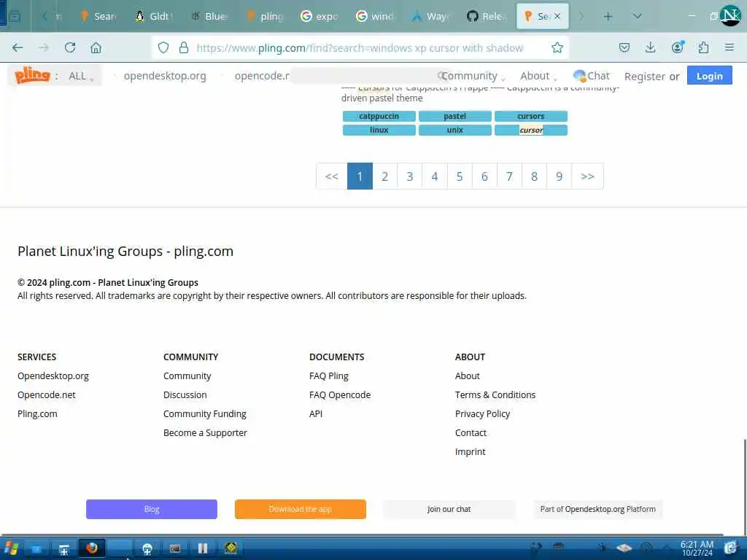Click the address bar URL field
Image resolution: width=747 pixels, height=560 pixels.
[x=360, y=47]
